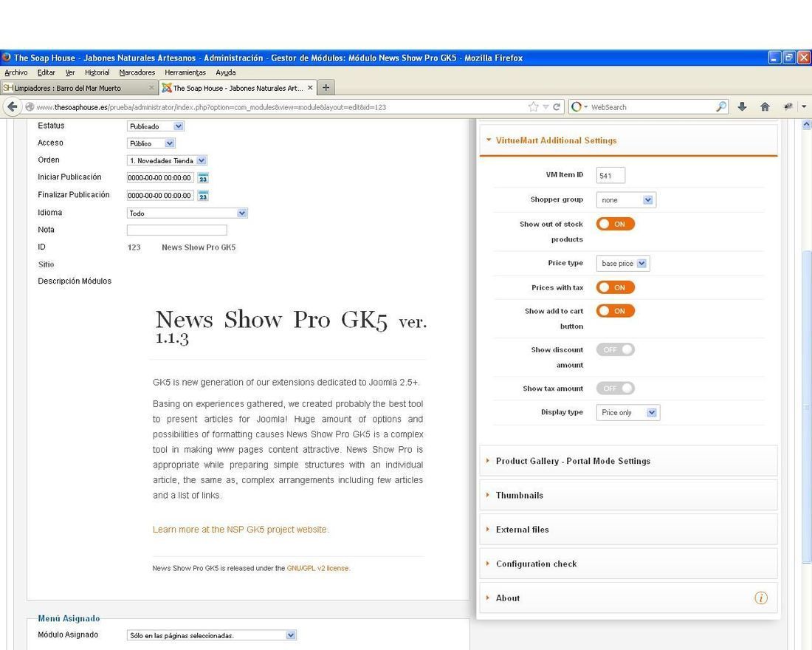Open the Marcadores menu
The height and width of the screenshot is (650, 812).
137,72
